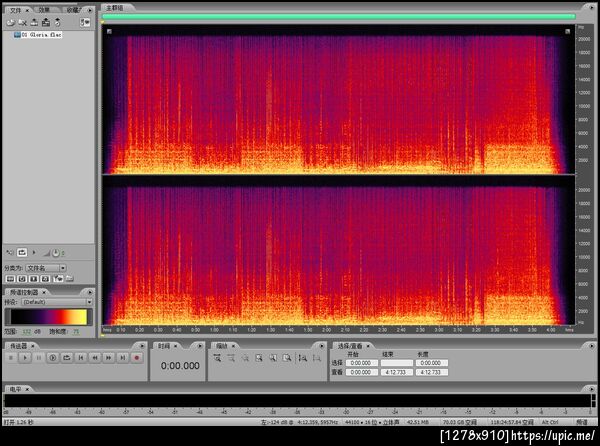Click the folder icon beside the file filters
This screenshot has height=446, width=600.
coord(69,279)
